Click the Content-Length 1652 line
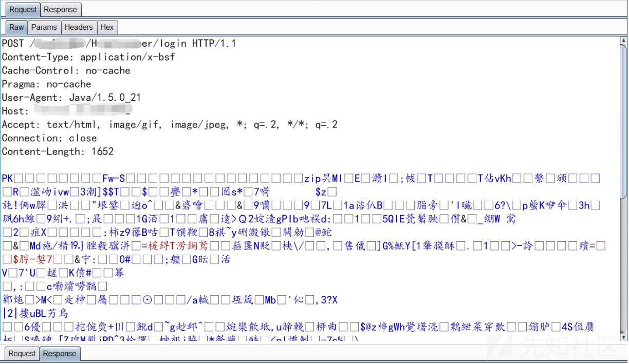The width and height of the screenshot is (629, 364). point(58,151)
